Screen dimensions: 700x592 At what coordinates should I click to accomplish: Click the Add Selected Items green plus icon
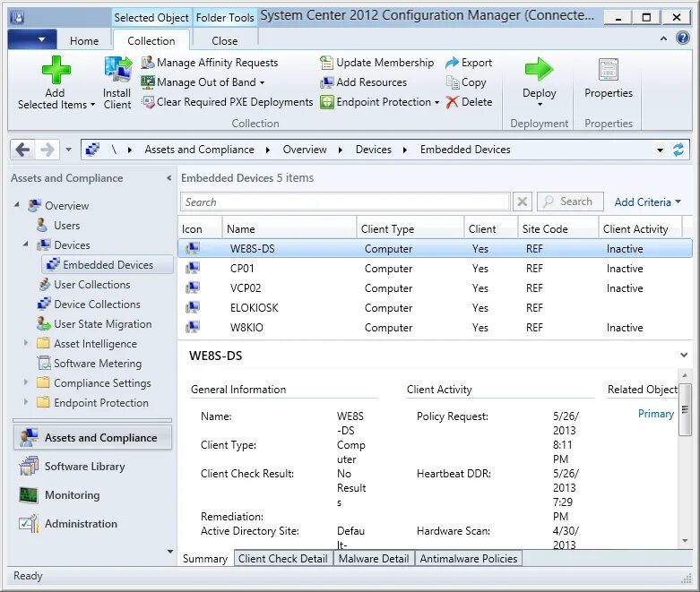(56, 70)
